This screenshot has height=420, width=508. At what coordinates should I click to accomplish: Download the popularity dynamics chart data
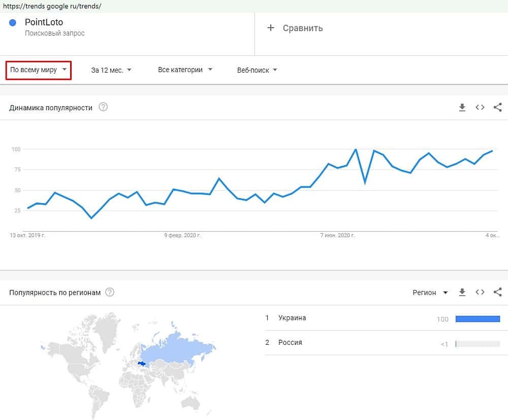[462, 107]
